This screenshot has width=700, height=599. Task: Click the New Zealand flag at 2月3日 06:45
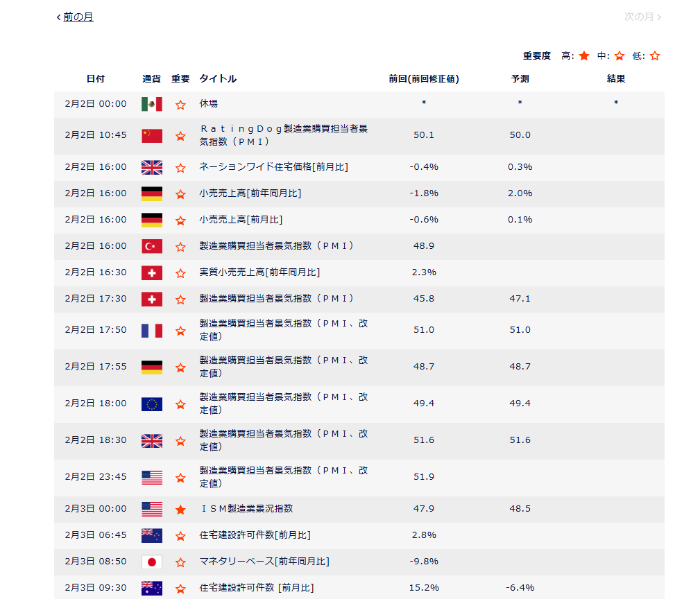click(x=151, y=535)
